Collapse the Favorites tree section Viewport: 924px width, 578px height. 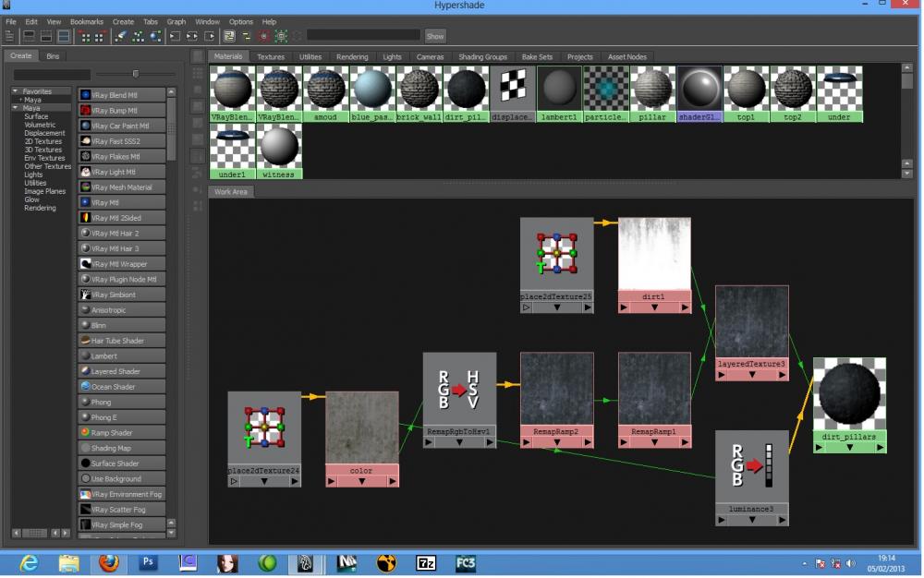pyautogui.click(x=15, y=91)
